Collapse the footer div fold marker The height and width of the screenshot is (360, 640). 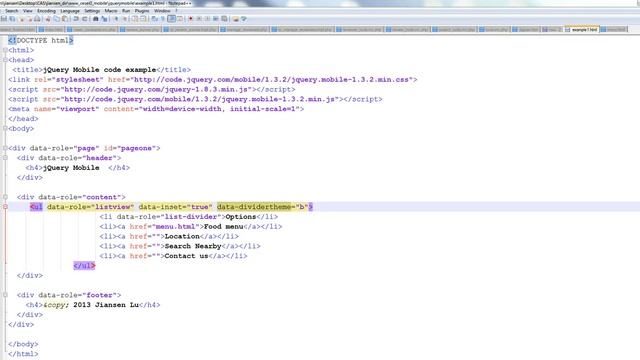5,295
